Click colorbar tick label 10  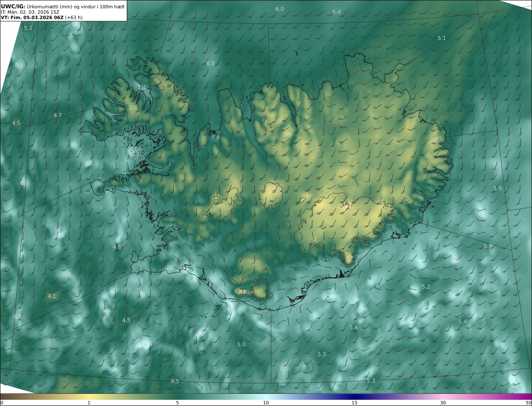pos(266,403)
